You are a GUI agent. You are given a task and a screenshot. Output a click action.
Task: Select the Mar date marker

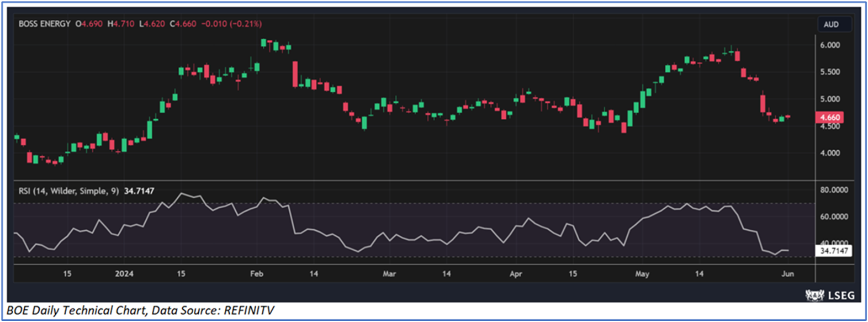click(x=389, y=274)
